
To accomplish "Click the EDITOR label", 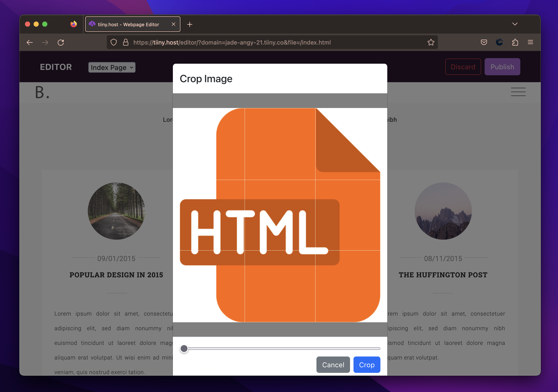I will [x=56, y=67].
